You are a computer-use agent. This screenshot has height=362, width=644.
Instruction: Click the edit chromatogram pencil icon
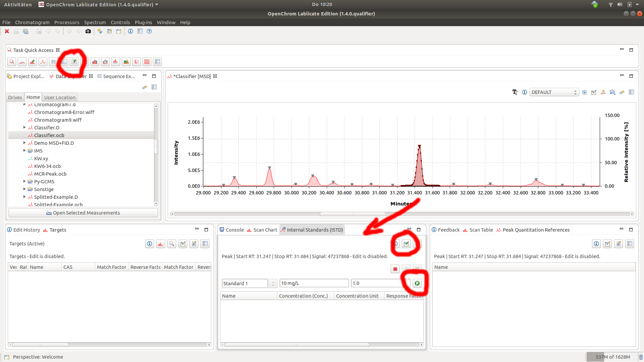click(x=594, y=92)
